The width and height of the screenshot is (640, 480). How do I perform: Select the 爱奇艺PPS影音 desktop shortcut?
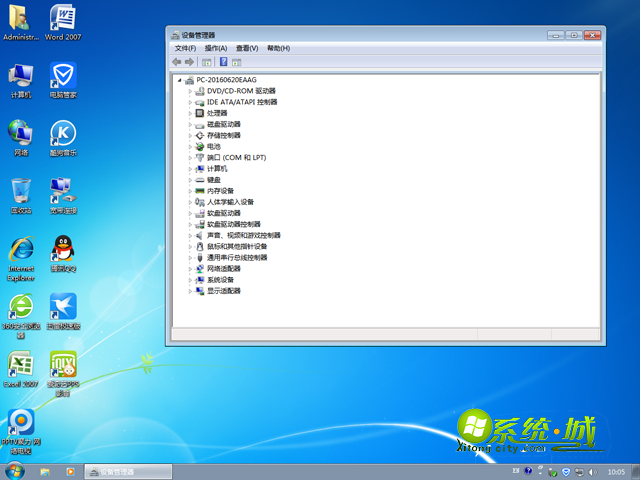pos(63,374)
